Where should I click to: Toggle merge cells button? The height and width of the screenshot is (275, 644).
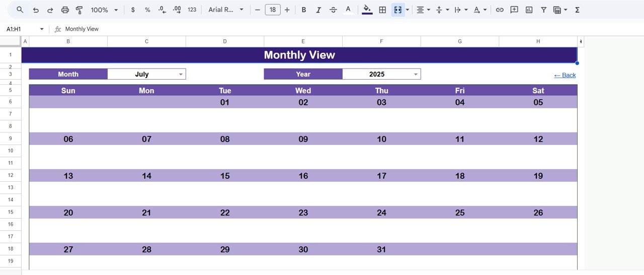(x=398, y=10)
